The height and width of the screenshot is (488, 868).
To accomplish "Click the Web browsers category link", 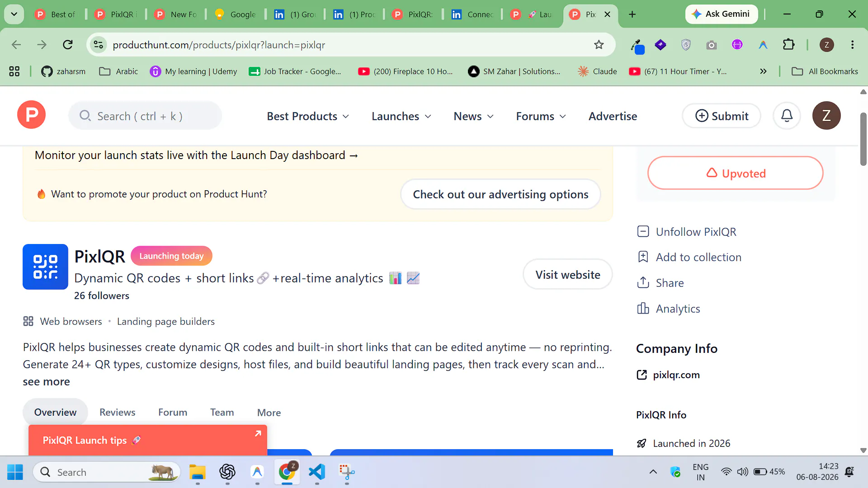I will pos(71,321).
